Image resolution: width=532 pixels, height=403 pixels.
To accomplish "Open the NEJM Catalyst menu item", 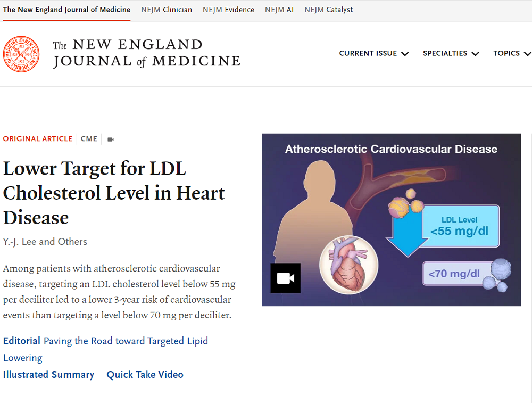I will pos(328,9).
